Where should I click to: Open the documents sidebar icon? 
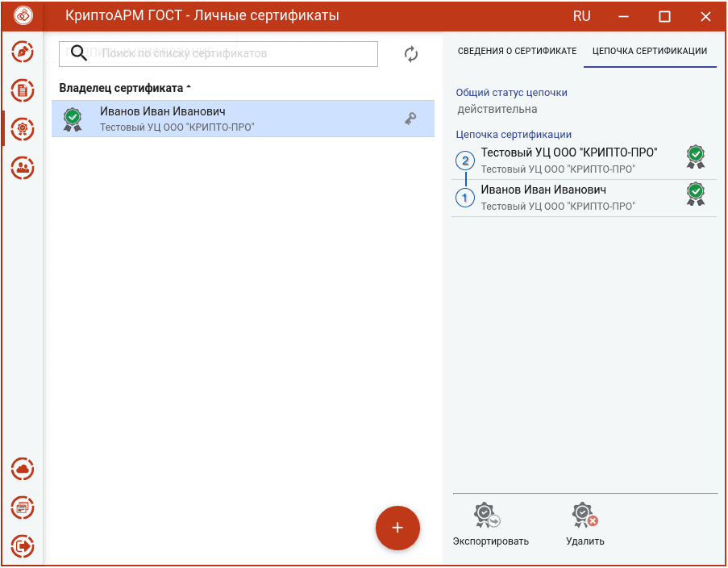point(23,90)
